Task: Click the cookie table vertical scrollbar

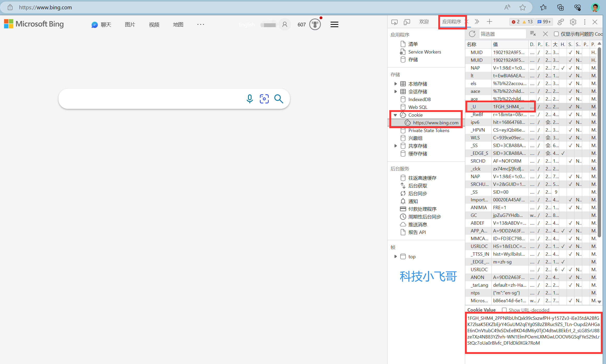Action: 599,142
